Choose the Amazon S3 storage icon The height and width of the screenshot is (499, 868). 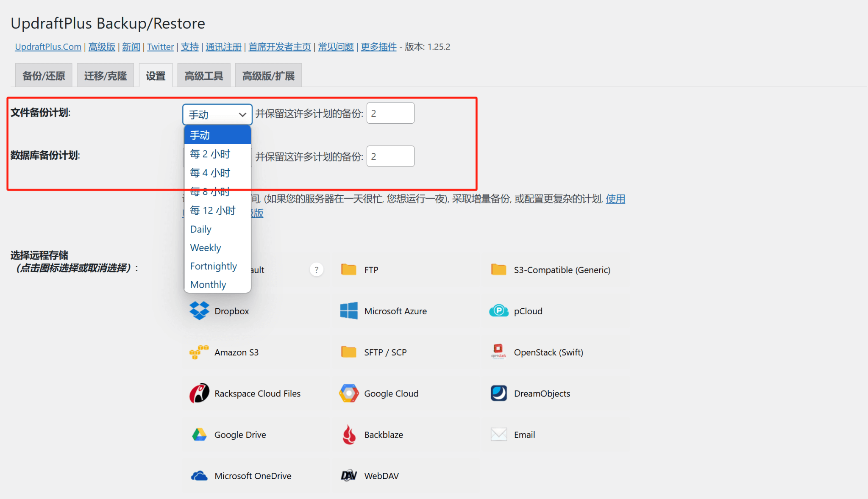(x=199, y=352)
